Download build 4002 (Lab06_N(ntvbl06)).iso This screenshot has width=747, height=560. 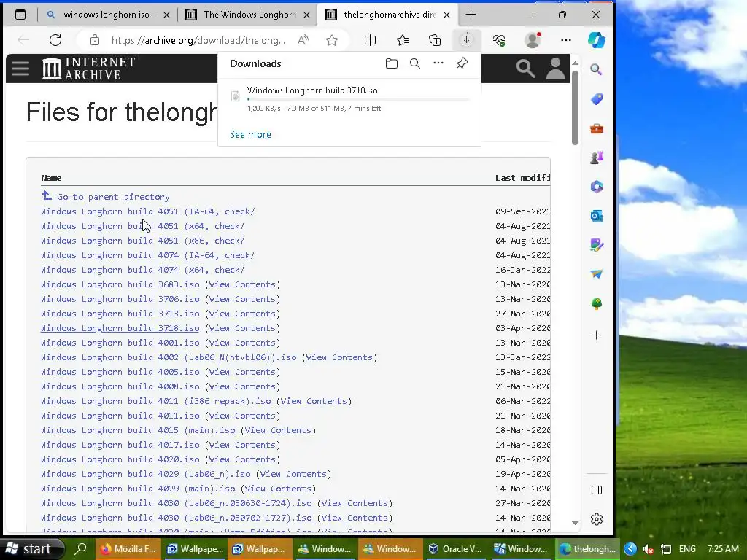tap(169, 357)
